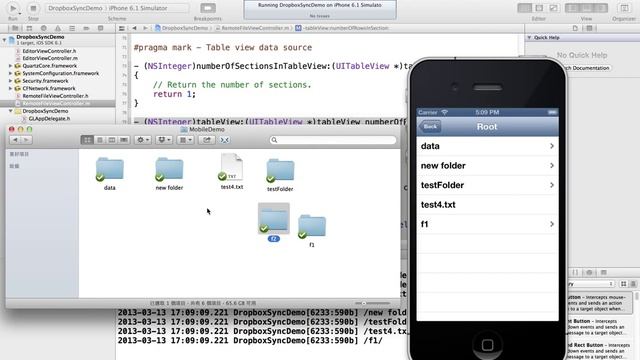The height and width of the screenshot is (360, 640).
Task: Switch Finder to Cover Flow view
Action: coord(124,140)
